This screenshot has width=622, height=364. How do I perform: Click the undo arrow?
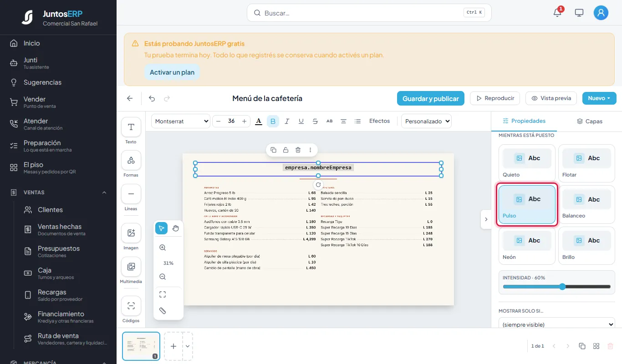(x=152, y=98)
